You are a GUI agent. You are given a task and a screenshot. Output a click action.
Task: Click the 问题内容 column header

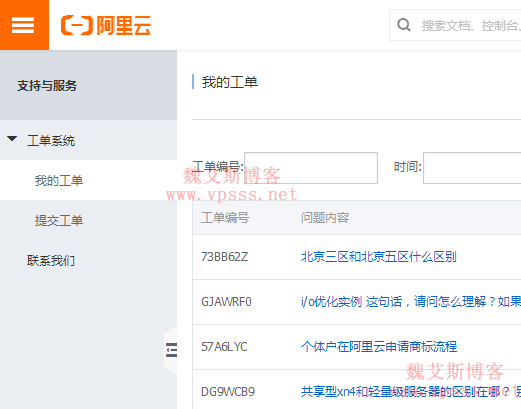tap(325, 218)
